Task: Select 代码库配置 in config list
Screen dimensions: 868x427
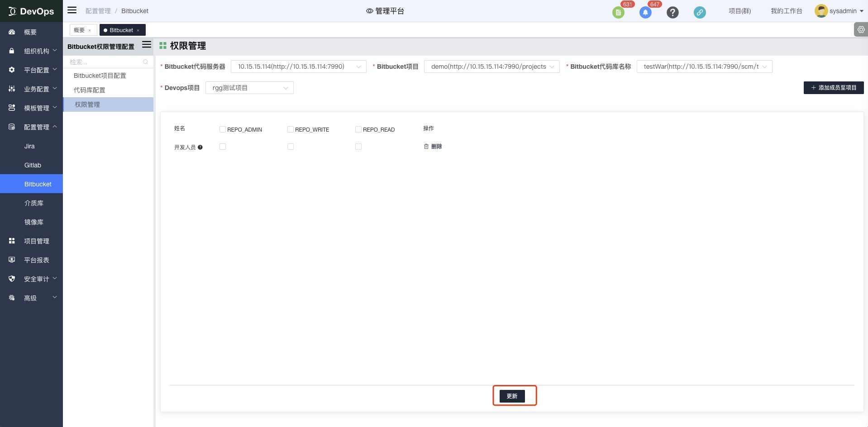Action: [108, 90]
